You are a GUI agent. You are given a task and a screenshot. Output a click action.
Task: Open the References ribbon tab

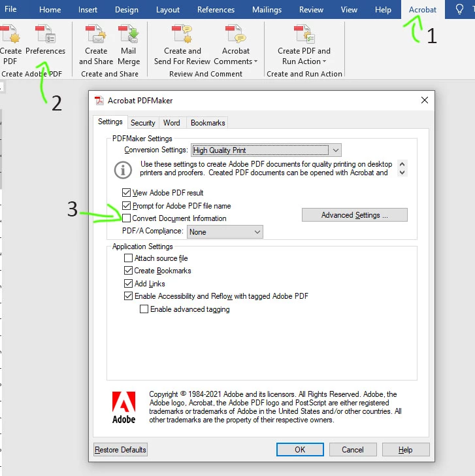[x=216, y=10]
